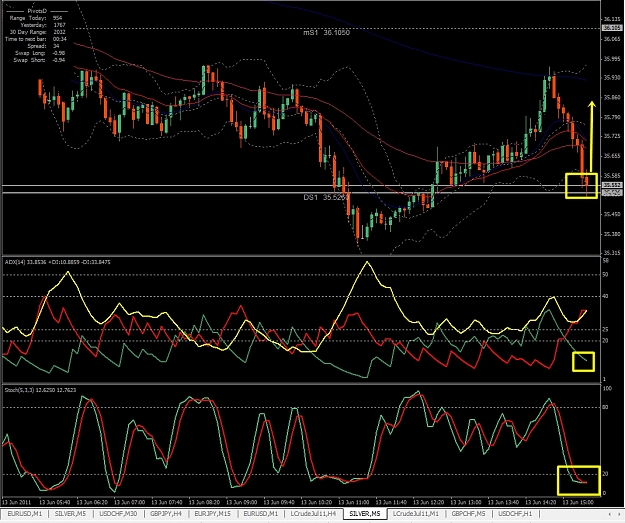Click the Swap Short value line
The image size is (625, 523).
pyautogui.click(x=39, y=60)
